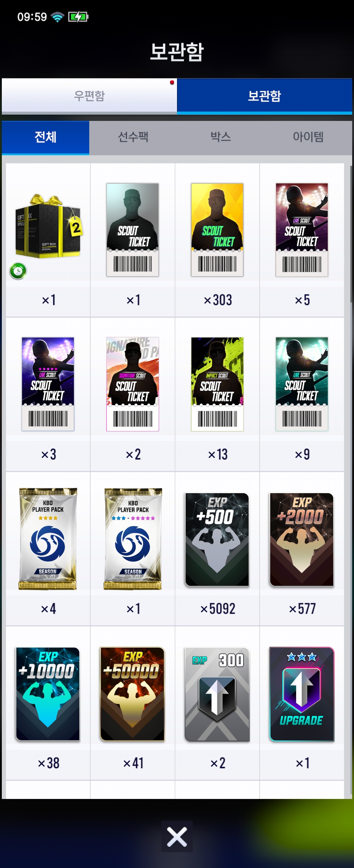
Task: Select the Impact Scout Ticket card
Action: [217, 384]
